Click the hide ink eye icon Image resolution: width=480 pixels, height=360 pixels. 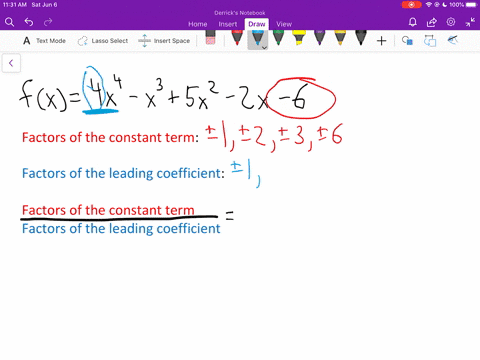[x=453, y=40]
